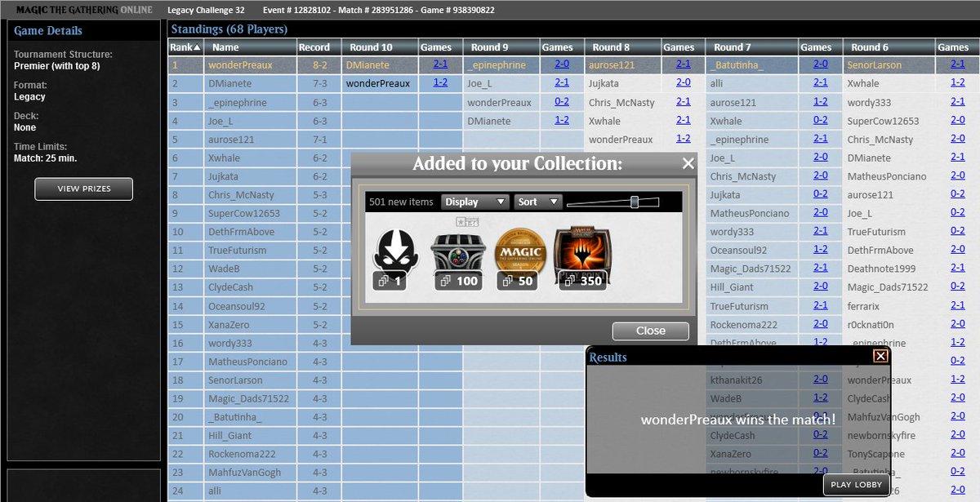This screenshot has width=980, height=502.
Task: Select DMianete in the Name column
Action: point(230,83)
